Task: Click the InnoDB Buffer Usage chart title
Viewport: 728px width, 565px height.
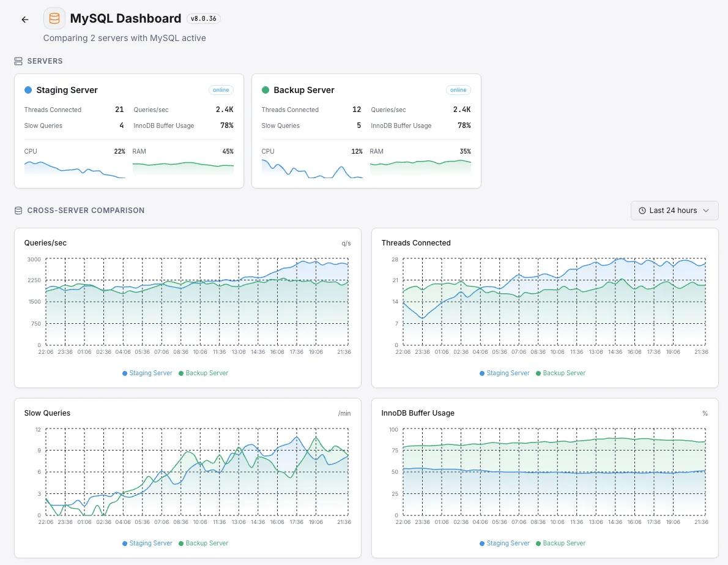Action: pos(418,413)
